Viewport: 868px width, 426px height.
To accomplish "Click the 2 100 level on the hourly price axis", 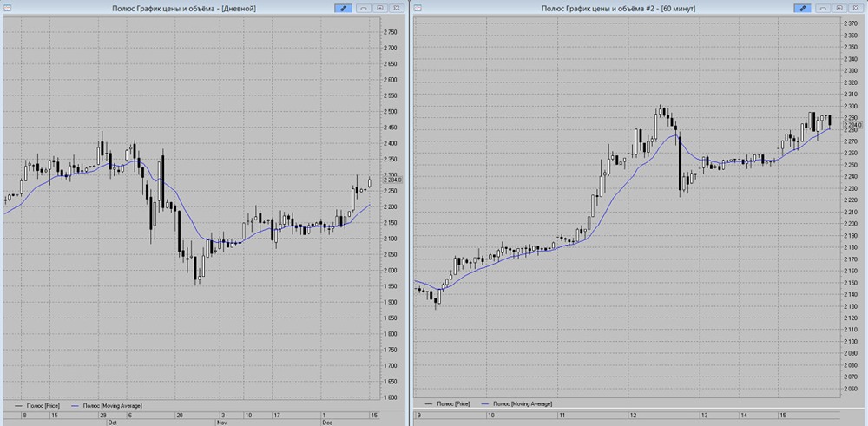I will tap(850, 342).
